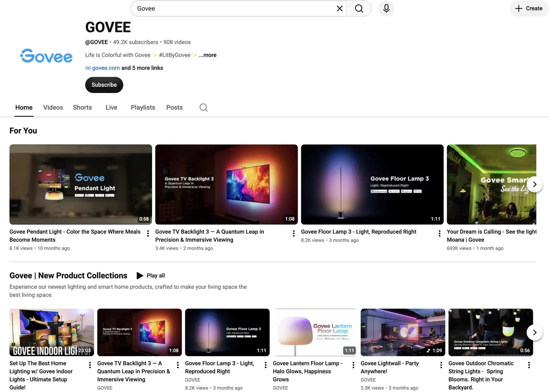The width and height of the screenshot is (549, 392).
Task: Click the magnifier search button
Action: pyautogui.click(x=359, y=8)
